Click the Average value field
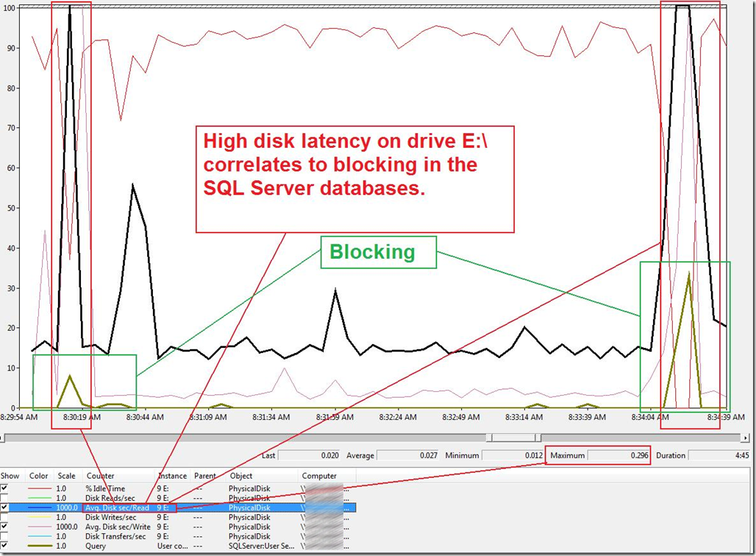This screenshot has height=556, width=756. [x=407, y=455]
